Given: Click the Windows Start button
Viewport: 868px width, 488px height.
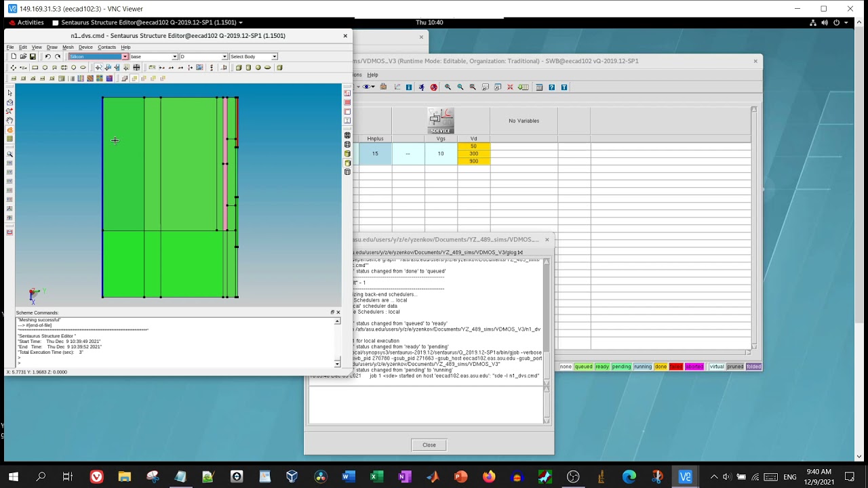Looking at the screenshot, I should click(x=13, y=477).
